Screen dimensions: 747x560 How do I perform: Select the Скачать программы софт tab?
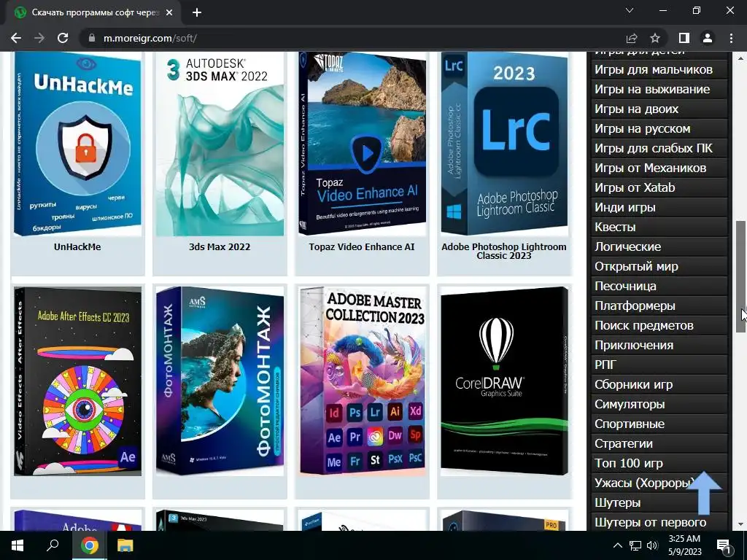pyautogui.click(x=94, y=13)
